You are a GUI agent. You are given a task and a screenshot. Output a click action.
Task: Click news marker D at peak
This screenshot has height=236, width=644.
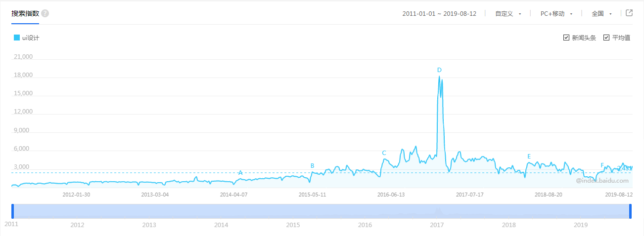tap(439, 70)
